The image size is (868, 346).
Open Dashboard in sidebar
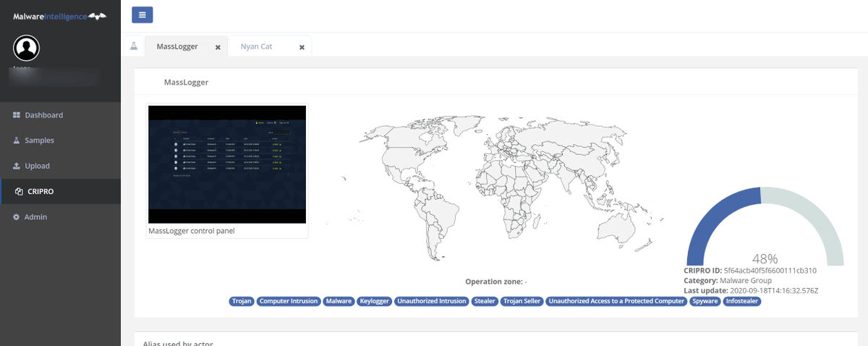[x=43, y=115]
